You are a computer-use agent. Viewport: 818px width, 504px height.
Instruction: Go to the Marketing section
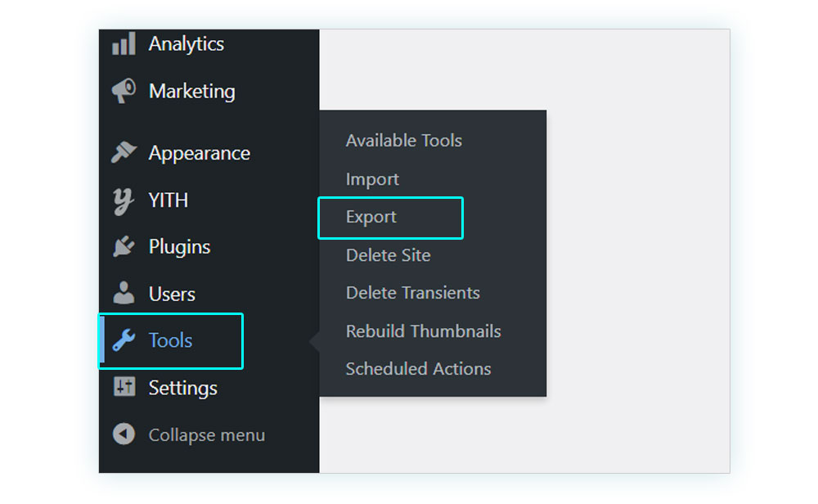pyautogui.click(x=192, y=92)
